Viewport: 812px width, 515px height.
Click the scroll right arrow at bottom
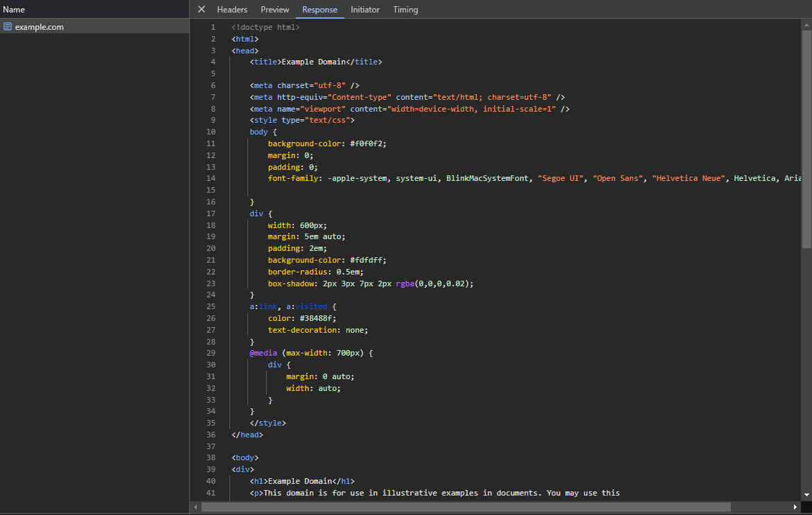click(795, 507)
